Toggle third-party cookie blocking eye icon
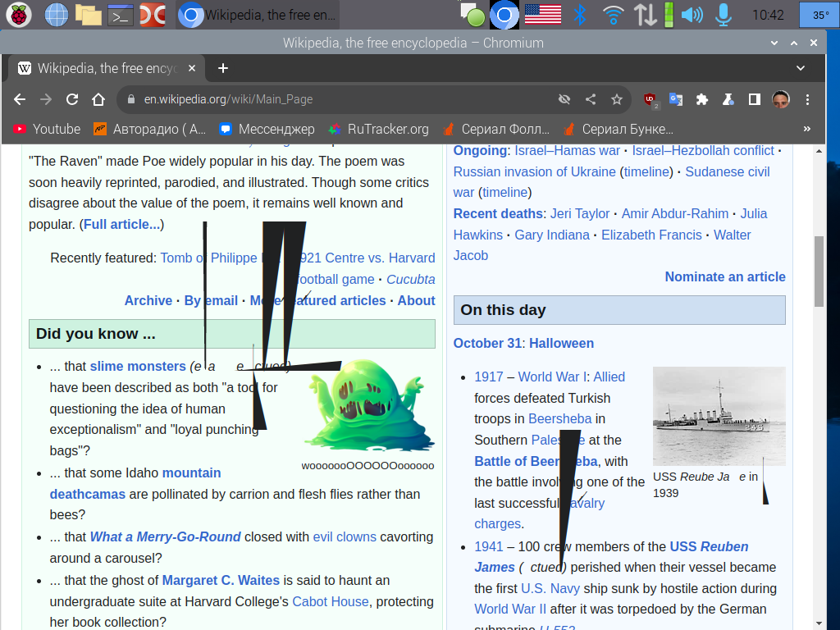Viewport: 840px width, 630px height. [564, 99]
